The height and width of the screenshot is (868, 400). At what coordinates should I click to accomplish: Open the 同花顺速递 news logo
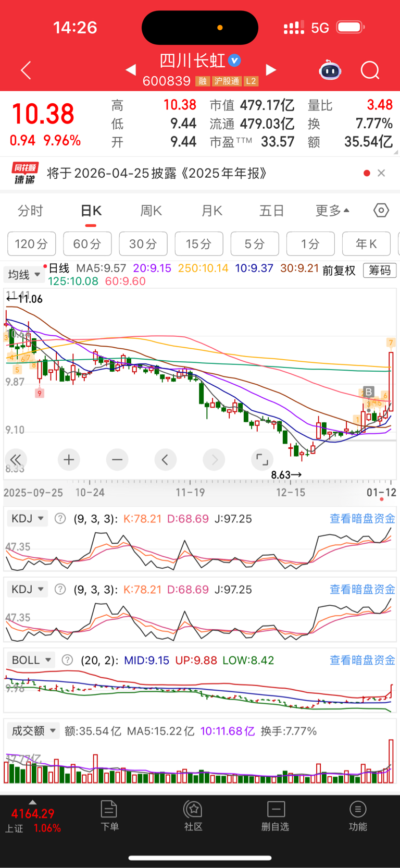point(25,173)
